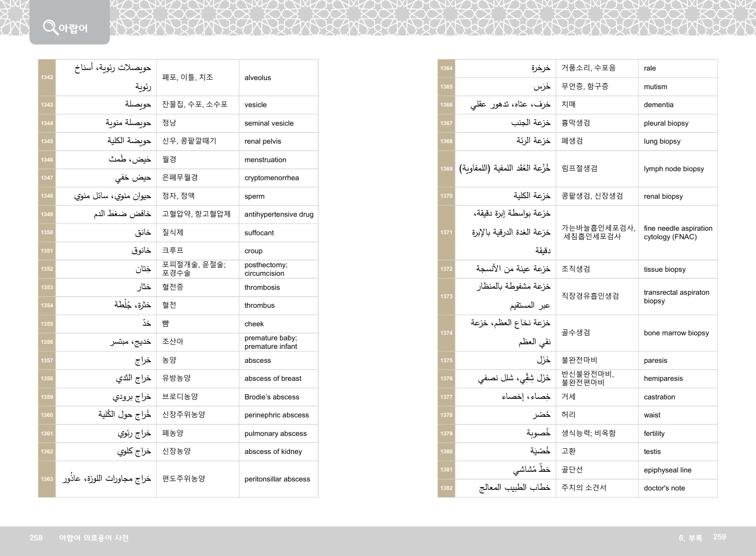Select the "lymph node biopsy" term
756x556 pixels.
pos(673,169)
